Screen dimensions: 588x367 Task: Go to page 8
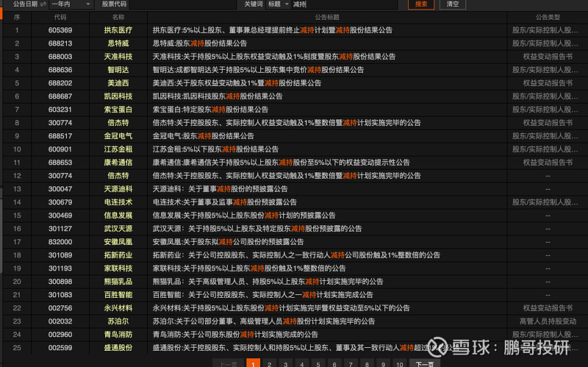pos(367,363)
